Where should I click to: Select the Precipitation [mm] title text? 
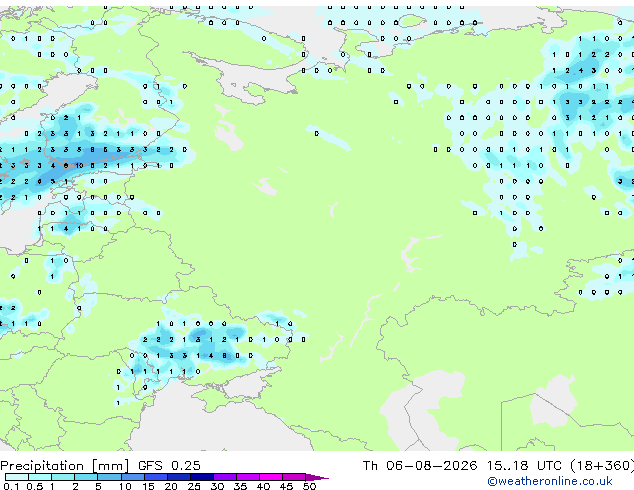[x=65, y=466]
